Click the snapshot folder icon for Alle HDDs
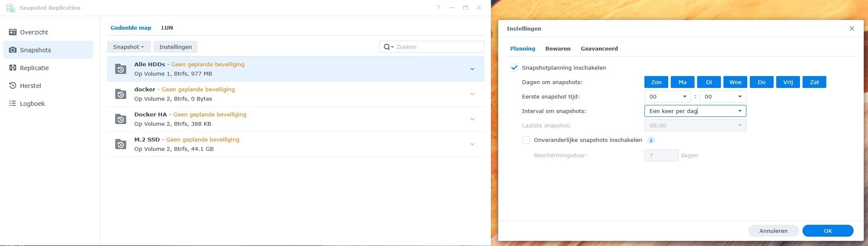868x246 pixels. pos(121,69)
